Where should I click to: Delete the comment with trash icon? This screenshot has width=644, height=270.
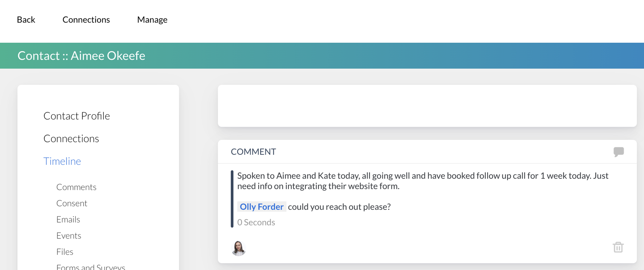pos(618,247)
